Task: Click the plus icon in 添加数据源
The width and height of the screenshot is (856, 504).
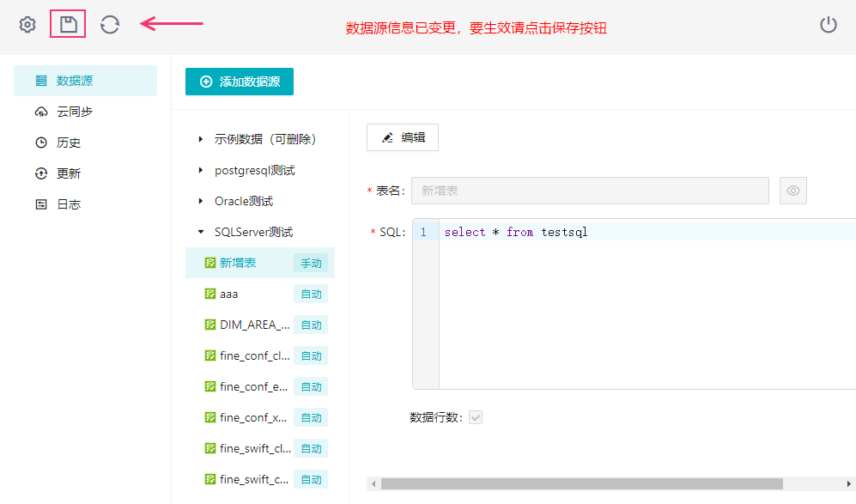Action: pyautogui.click(x=206, y=82)
